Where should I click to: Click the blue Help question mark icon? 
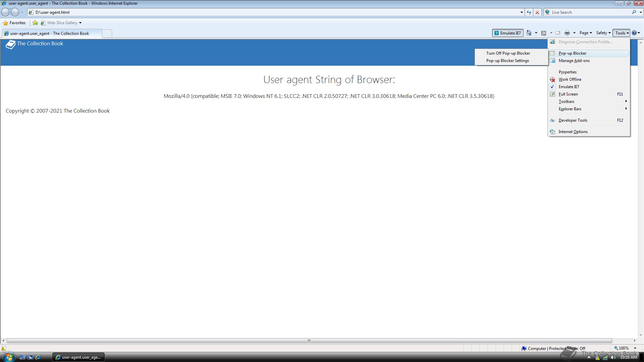tap(634, 33)
